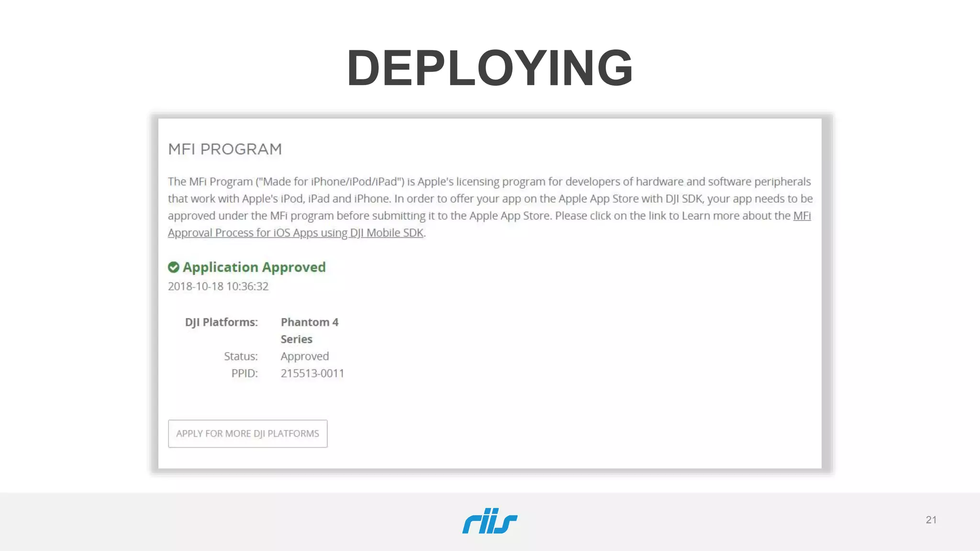Image resolution: width=980 pixels, height=551 pixels.
Task: Click the 'DJI Platforms:' label
Action: (222, 322)
